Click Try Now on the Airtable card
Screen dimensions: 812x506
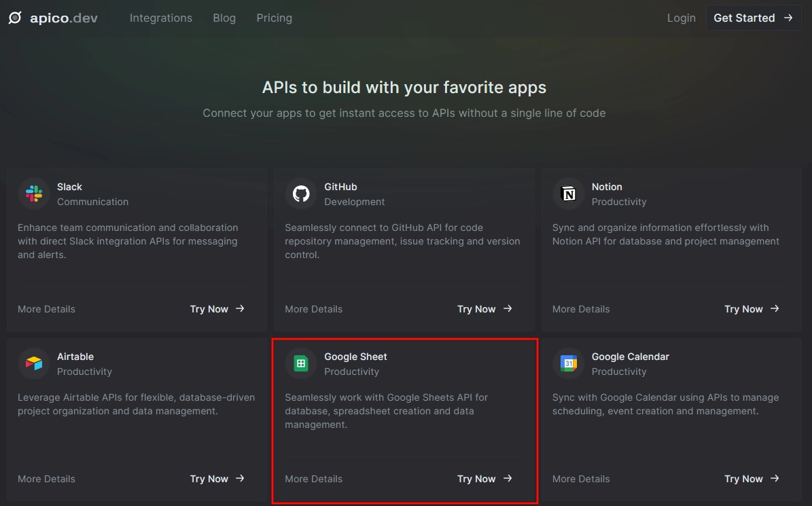pyautogui.click(x=217, y=479)
